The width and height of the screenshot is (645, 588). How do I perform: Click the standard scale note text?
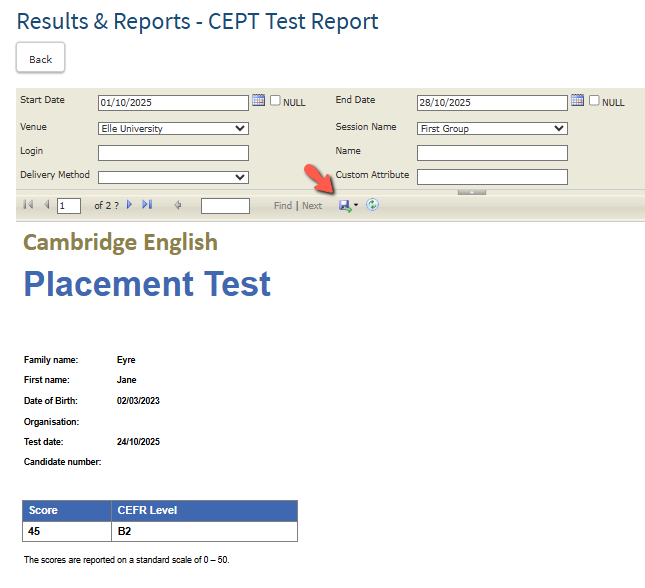126,560
